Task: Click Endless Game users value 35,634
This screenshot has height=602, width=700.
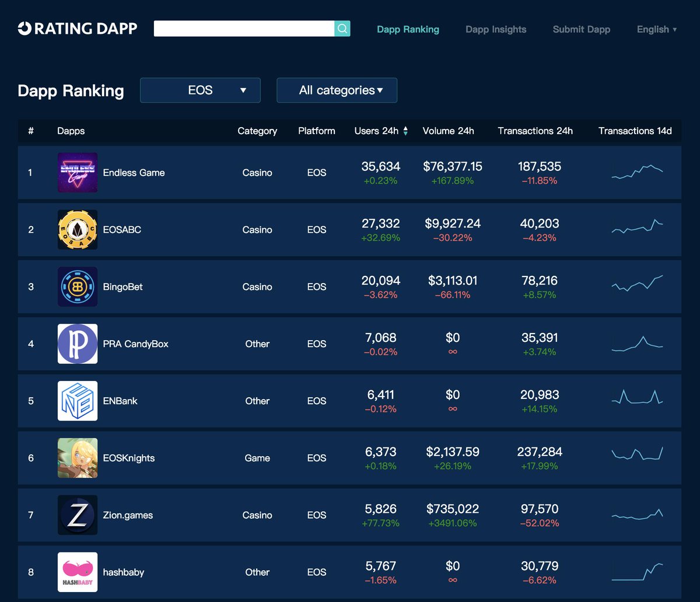Action: (381, 166)
